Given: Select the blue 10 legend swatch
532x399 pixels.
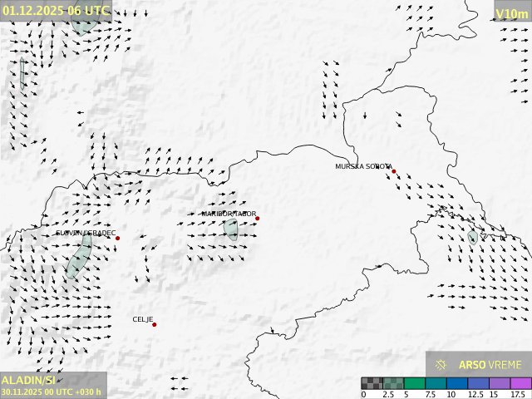Looking at the screenshot, I should click(457, 383).
